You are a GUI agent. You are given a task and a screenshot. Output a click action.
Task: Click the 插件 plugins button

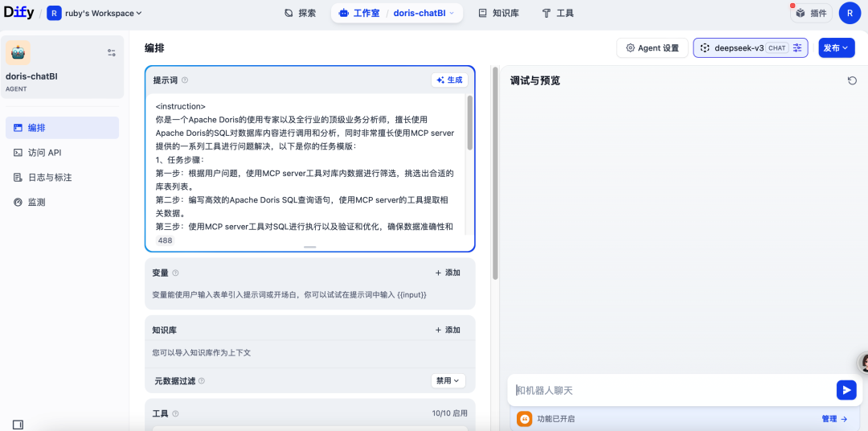click(x=812, y=14)
